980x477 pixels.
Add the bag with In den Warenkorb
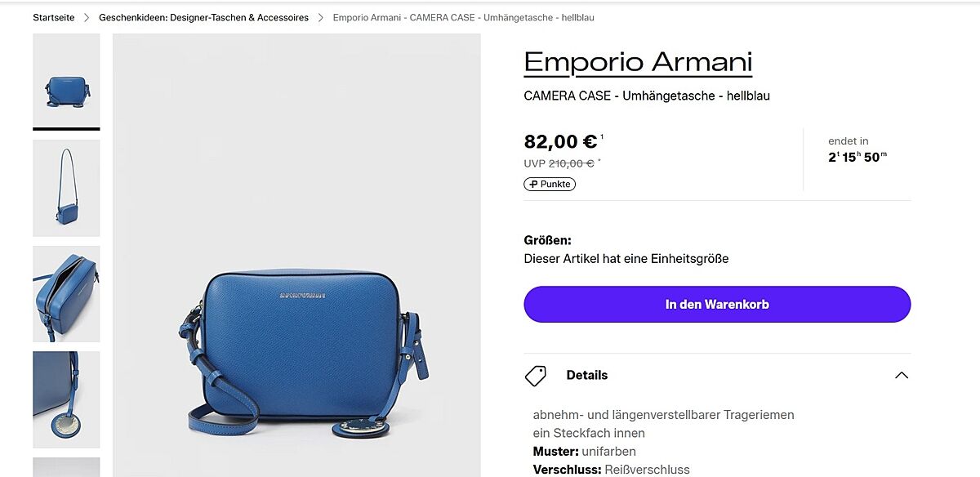tap(717, 304)
